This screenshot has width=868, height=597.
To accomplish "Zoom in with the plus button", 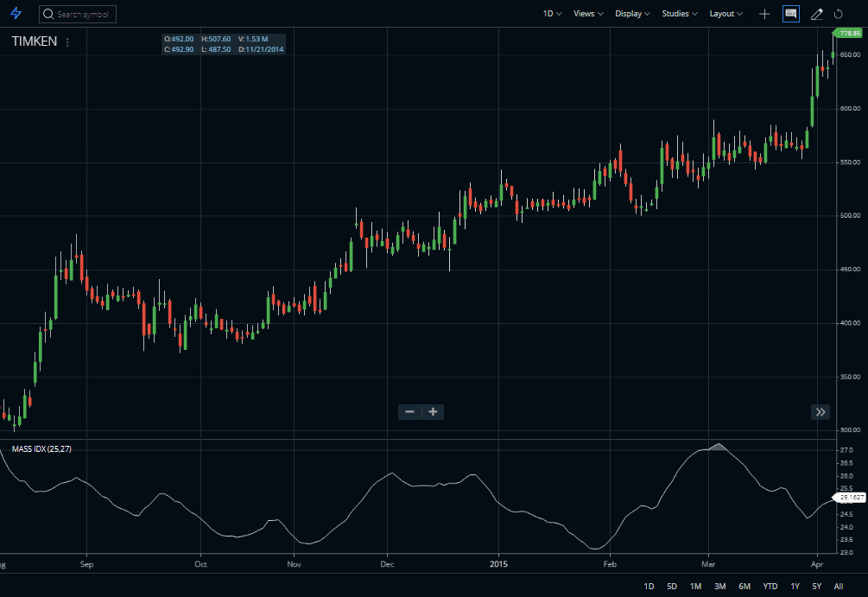I will click(433, 411).
